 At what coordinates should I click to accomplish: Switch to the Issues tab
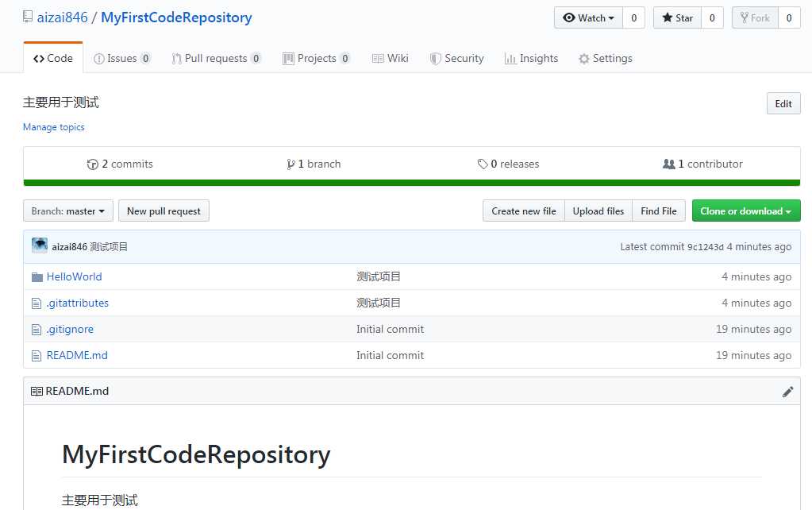click(x=121, y=58)
